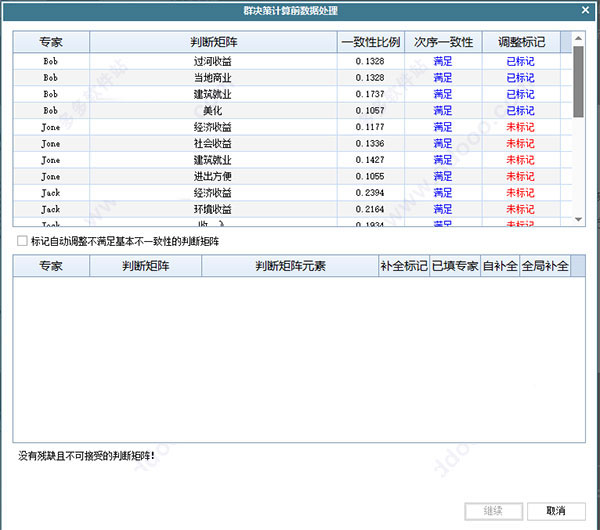Click consistency ratio value 0.2164
Screen dimensions: 600x530
370,209
